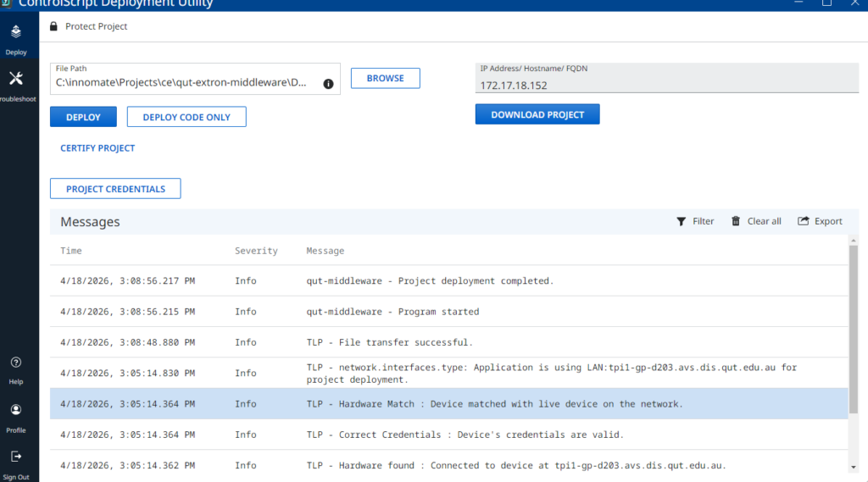
Task: Click the Sign Out icon
Action: click(x=16, y=462)
